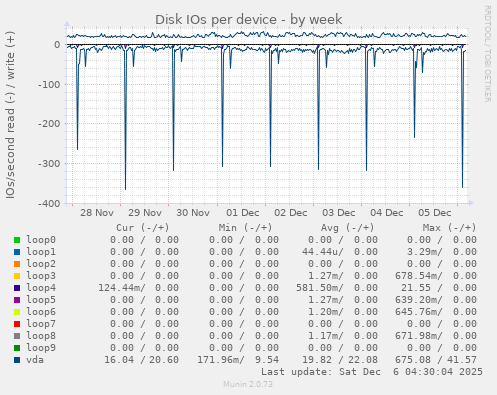Image resolution: width=497 pixels, height=395 pixels.
Task: Click the '01 Dec' x-axis label
Action: (243, 213)
